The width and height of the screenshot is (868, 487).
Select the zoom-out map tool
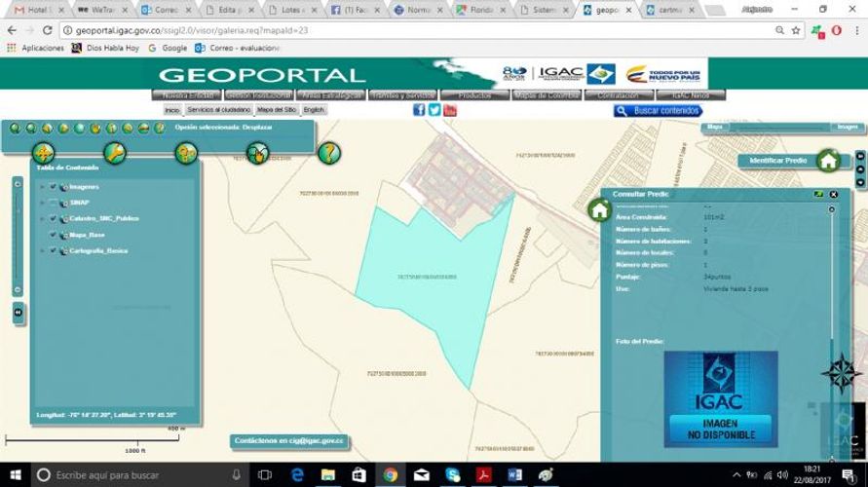pyautogui.click(x=31, y=128)
